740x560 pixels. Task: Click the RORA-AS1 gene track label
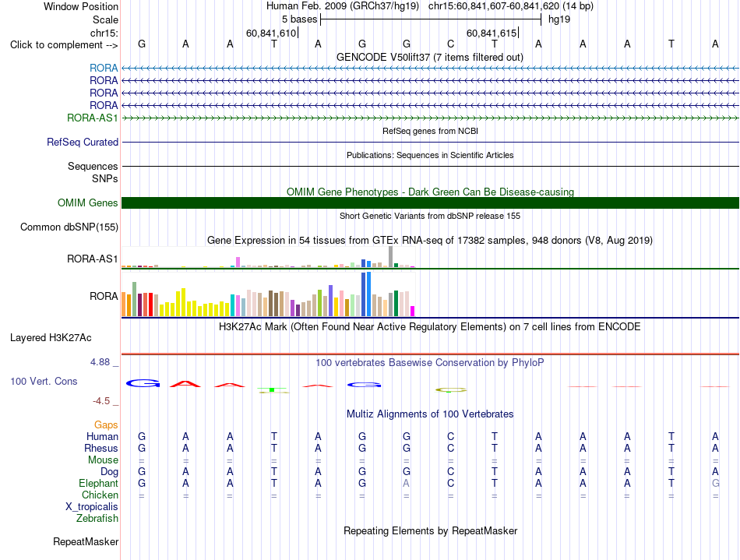tap(93, 118)
